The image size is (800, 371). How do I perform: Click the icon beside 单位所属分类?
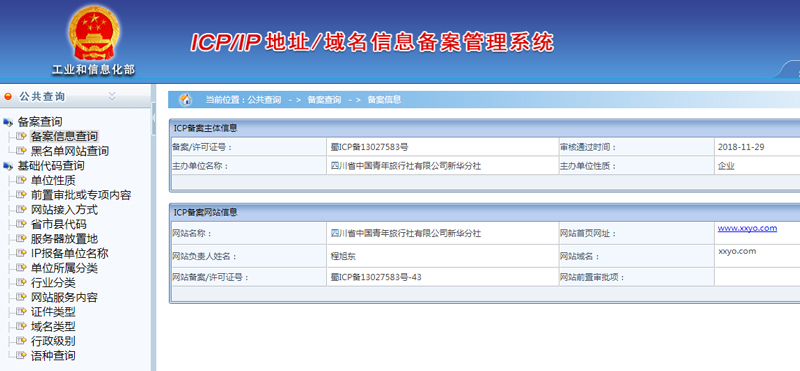pyautogui.click(x=21, y=268)
